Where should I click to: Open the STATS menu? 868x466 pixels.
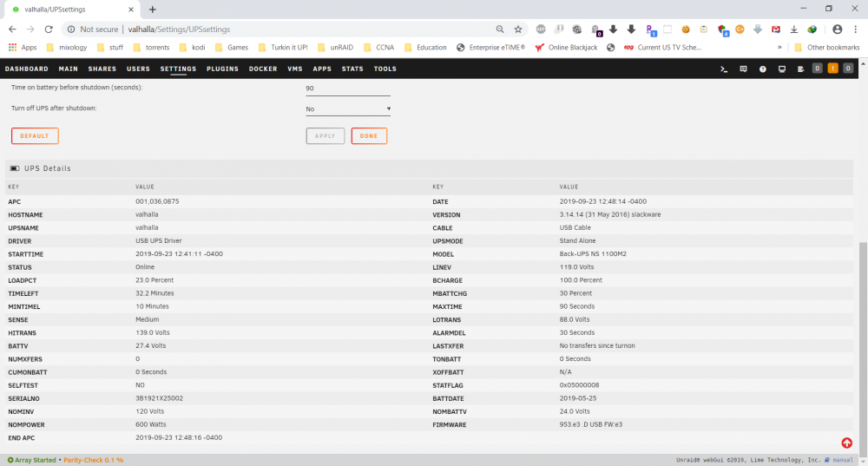(x=352, y=69)
